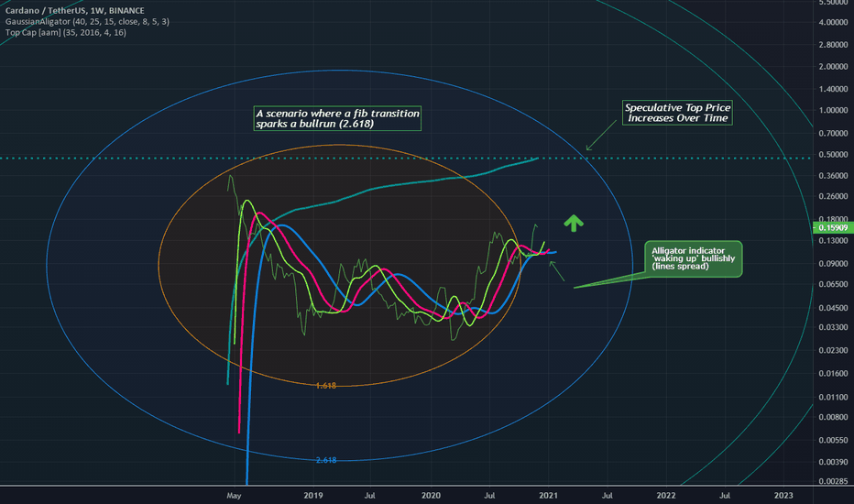
Task: Click the orange 1.618 ellipse label
Action: 325,386
